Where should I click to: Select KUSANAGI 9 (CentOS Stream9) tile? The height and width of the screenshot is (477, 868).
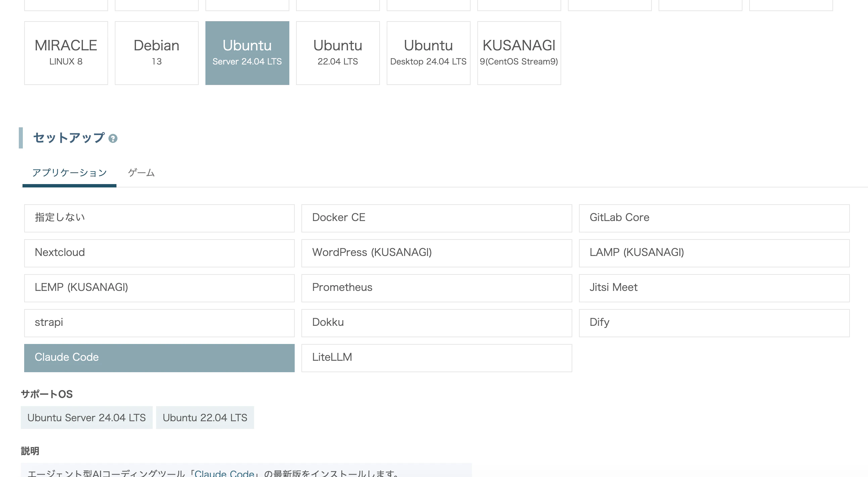click(x=519, y=53)
